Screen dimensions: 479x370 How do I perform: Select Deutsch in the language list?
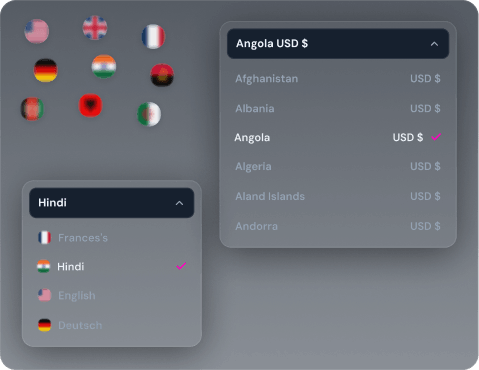pos(112,325)
